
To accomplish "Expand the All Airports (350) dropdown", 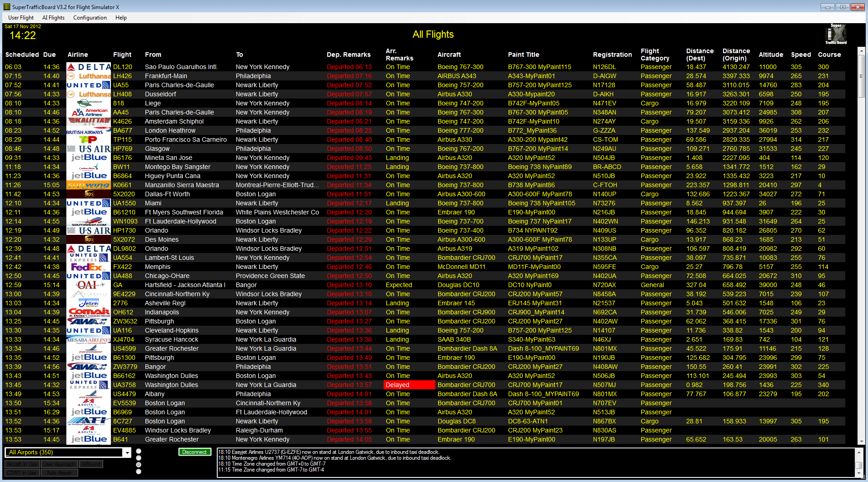I will (x=127, y=452).
